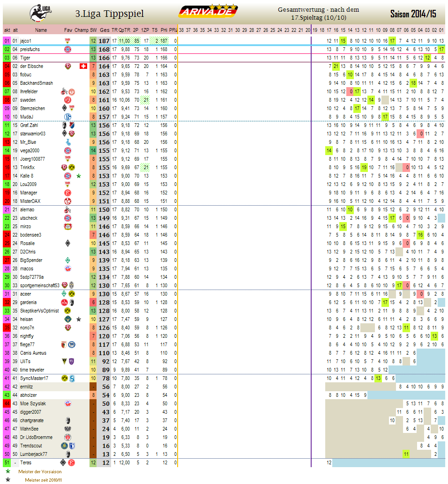This screenshot has width=448, height=484.
Task: Select the Champ column header
Action: 81,30
